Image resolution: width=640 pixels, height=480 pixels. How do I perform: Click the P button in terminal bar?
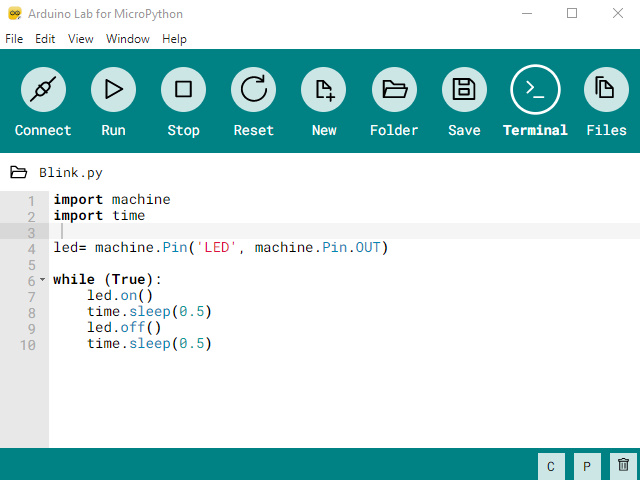(587, 467)
